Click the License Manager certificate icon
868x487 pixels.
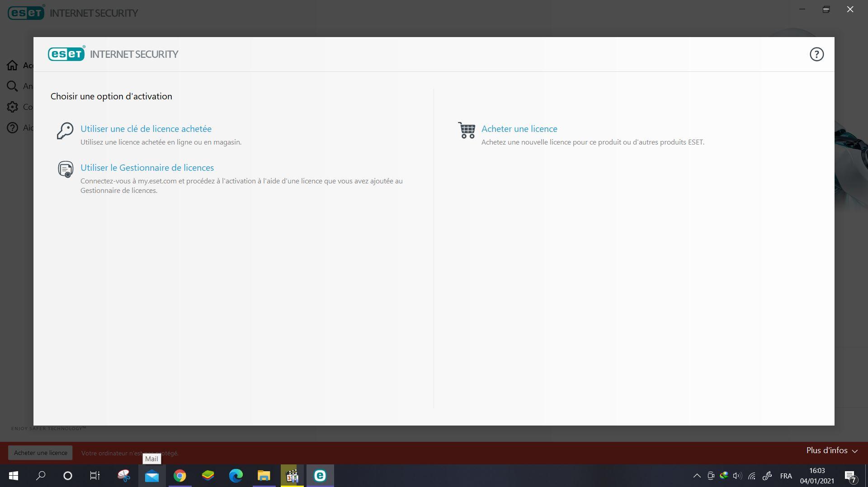tap(66, 169)
